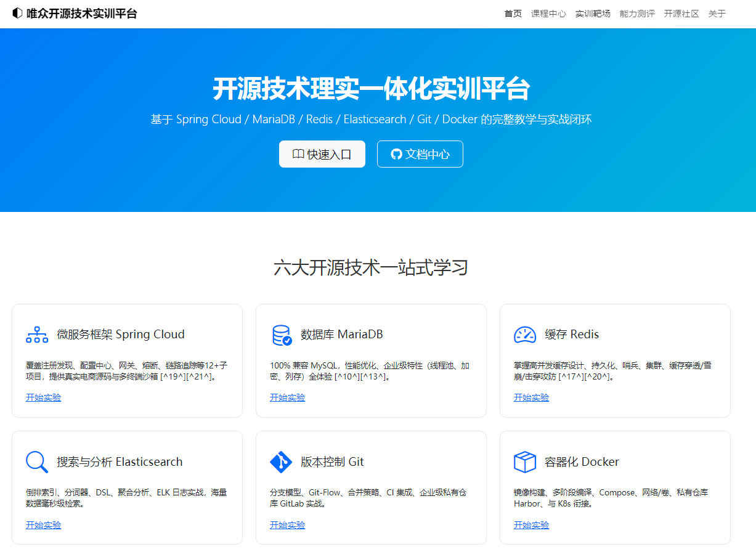Open the 关于 page
The width and height of the screenshot is (756, 557).
[x=716, y=13]
